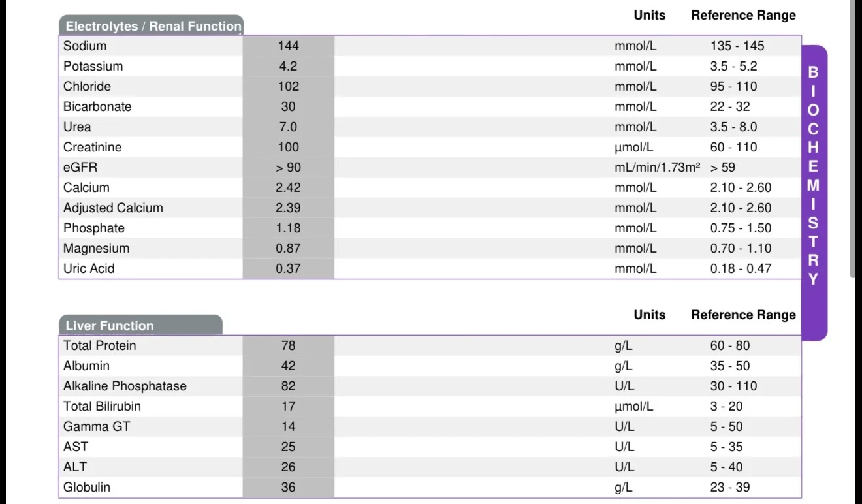The height and width of the screenshot is (504, 862).
Task: Select the ALT result value 26
Action: pyautogui.click(x=289, y=467)
